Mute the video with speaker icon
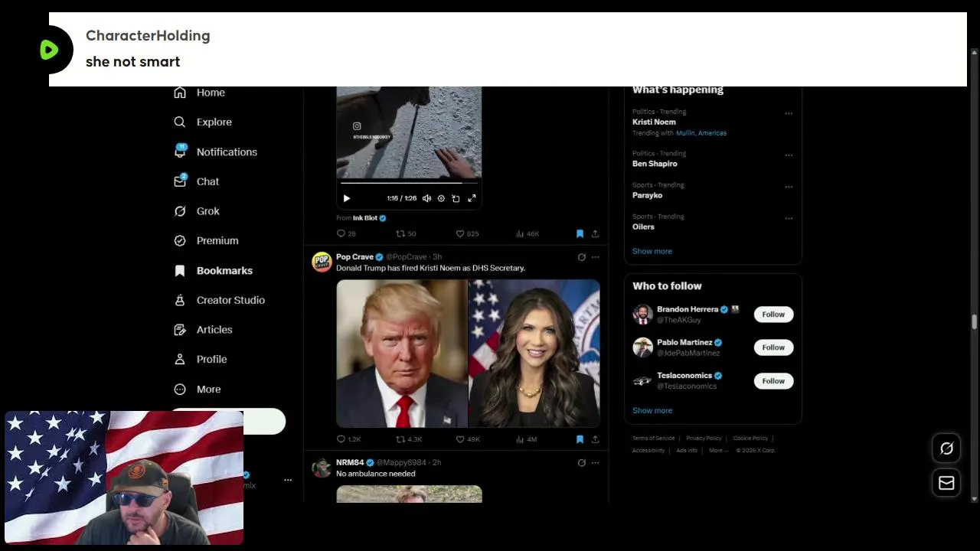Viewport: 980px width, 551px height. [x=426, y=198]
